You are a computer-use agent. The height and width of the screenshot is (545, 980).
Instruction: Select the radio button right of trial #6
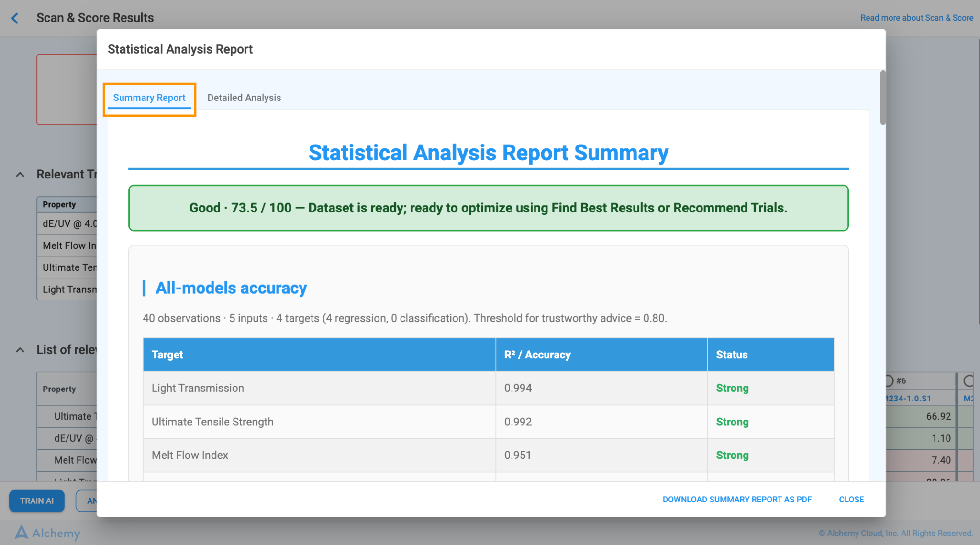pyautogui.click(x=969, y=381)
